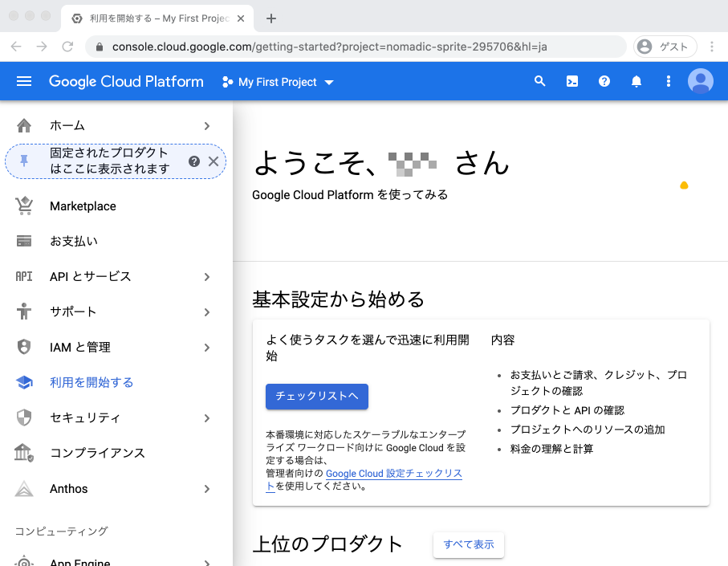Select the 利用を開始する browser tab
728x566 pixels.
(x=157, y=18)
